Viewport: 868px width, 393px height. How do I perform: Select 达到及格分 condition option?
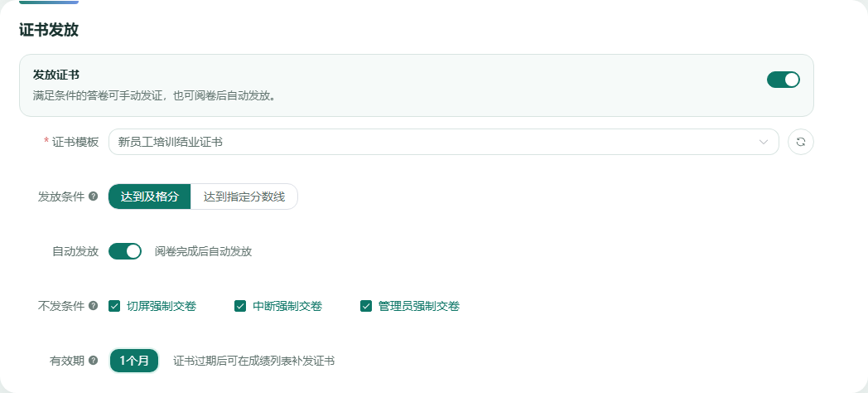tap(149, 196)
